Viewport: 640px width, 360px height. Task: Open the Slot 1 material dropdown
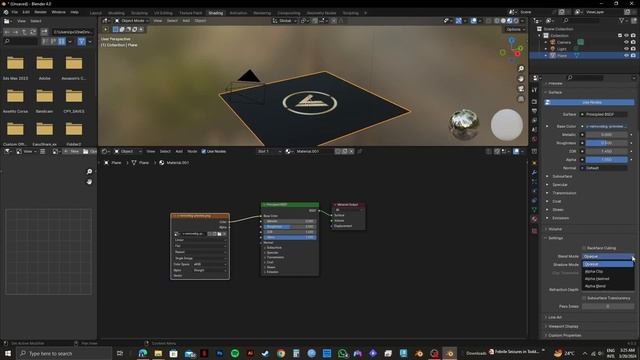(269, 151)
